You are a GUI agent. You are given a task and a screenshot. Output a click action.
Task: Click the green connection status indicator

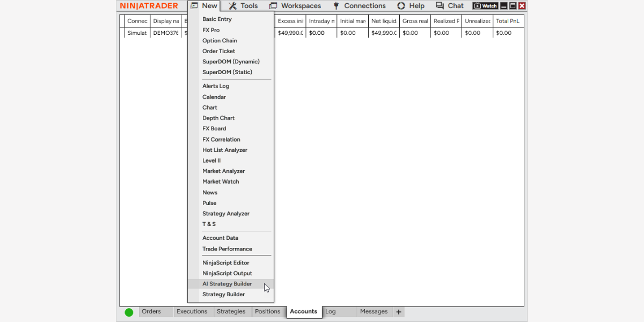129,312
